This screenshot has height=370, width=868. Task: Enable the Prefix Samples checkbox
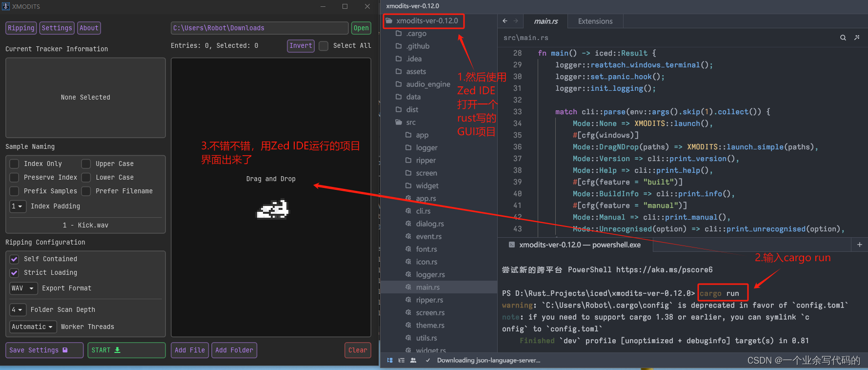point(15,191)
